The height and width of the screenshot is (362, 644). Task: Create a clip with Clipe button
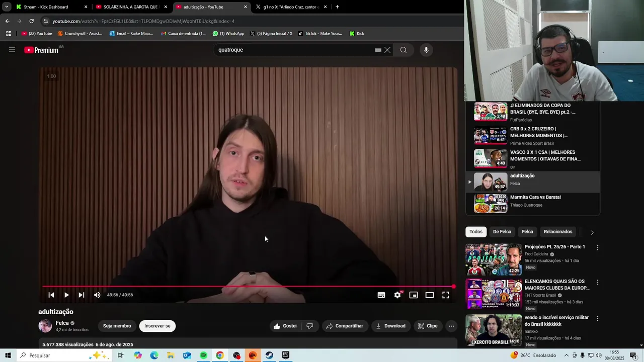427,326
